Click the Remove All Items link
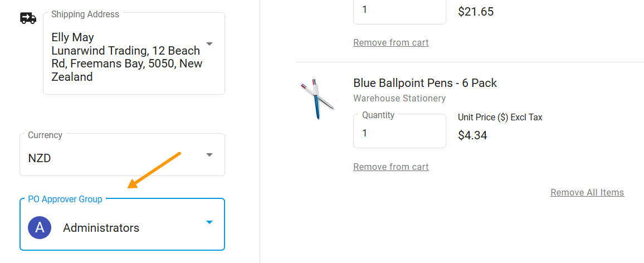The height and width of the screenshot is (263, 644). coord(587,193)
